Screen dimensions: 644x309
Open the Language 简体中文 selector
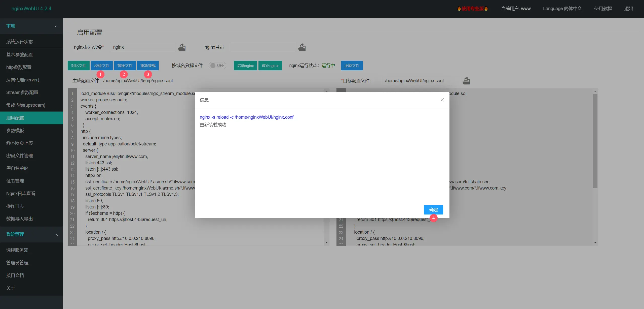point(562,9)
